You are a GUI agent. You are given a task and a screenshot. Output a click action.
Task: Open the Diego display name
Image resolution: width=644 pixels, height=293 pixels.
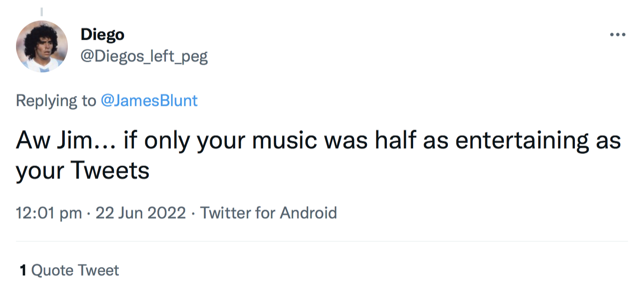pyautogui.click(x=102, y=35)
